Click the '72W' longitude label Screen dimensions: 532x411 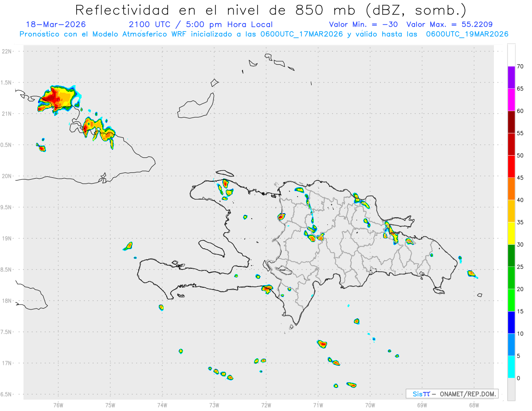[266, 405]
